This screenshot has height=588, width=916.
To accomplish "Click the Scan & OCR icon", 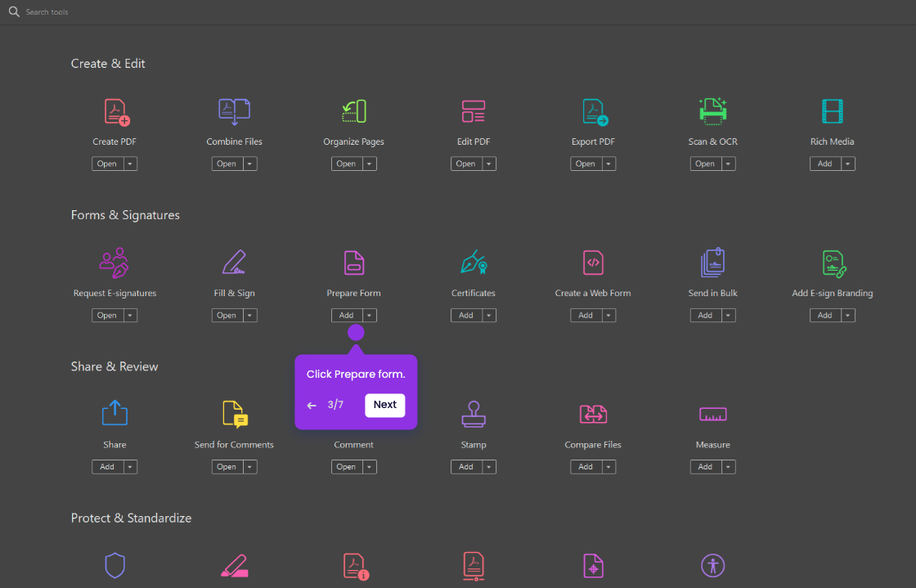I will (x=712, y=111).
